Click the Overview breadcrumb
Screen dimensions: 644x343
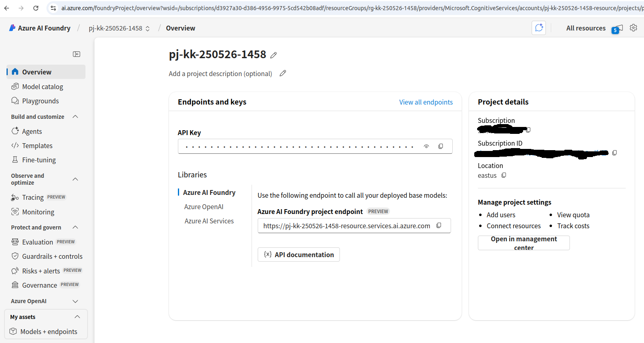tap(180, 28)
